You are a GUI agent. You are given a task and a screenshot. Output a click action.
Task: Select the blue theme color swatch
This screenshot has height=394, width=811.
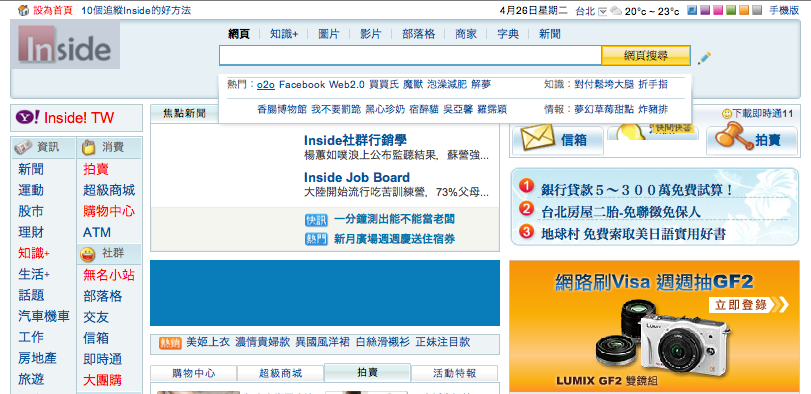692,10
